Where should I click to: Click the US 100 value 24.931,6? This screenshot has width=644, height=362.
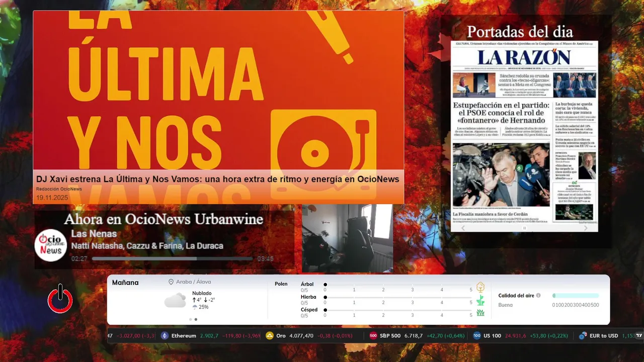[x=516, y=336]
